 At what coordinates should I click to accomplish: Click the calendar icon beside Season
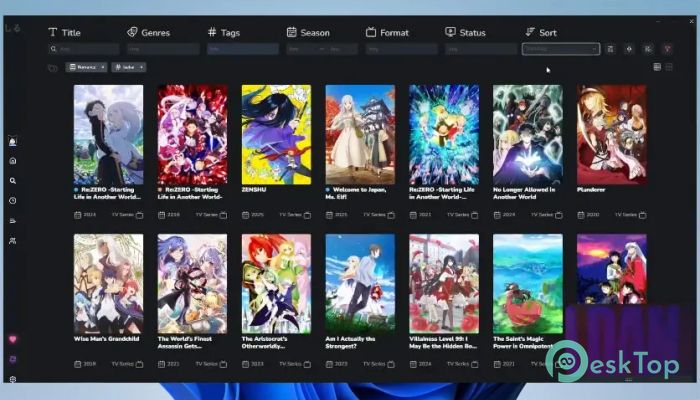[x=292, y=32]
